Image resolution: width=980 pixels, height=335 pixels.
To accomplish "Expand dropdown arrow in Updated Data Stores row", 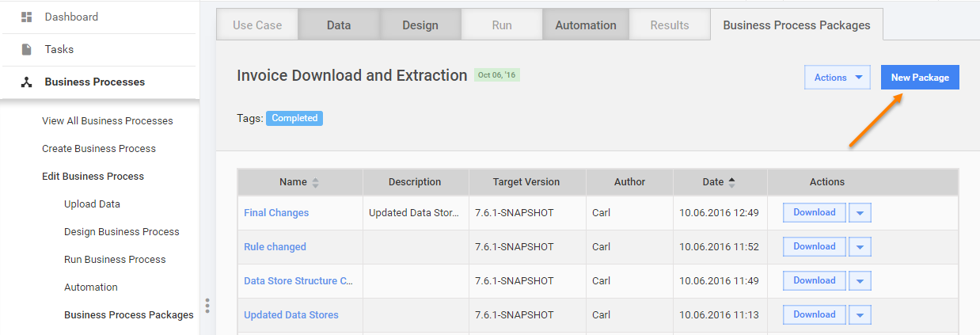I will pos(860,315).
